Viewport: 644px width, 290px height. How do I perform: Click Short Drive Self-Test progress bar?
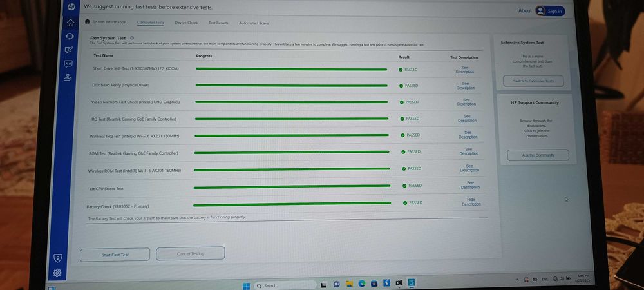pyautogui.click(x=292, y=69)
